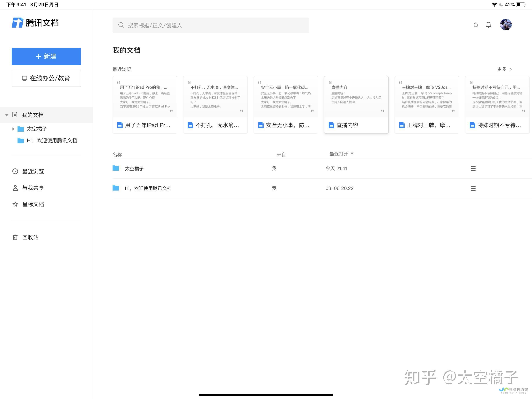Click doc icon of 直播内容 card
The width and height of the screenshot is (532, 399).
tap(331, 125)
